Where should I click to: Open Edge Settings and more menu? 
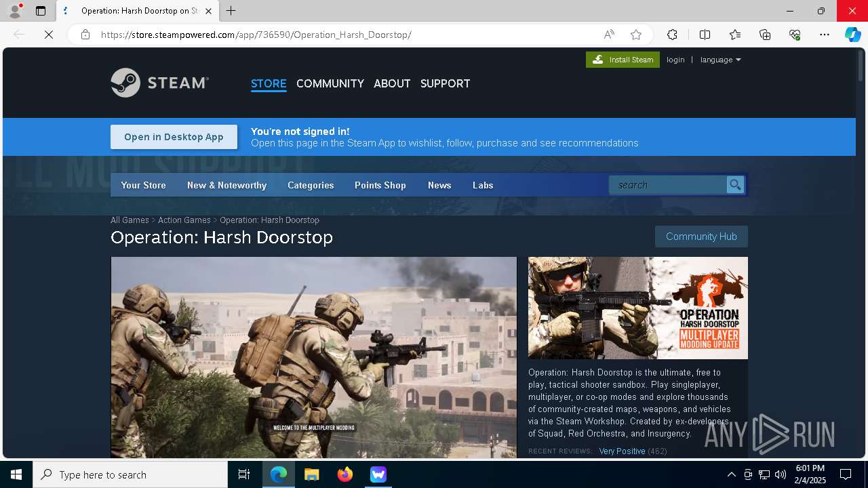click(825, 35)
